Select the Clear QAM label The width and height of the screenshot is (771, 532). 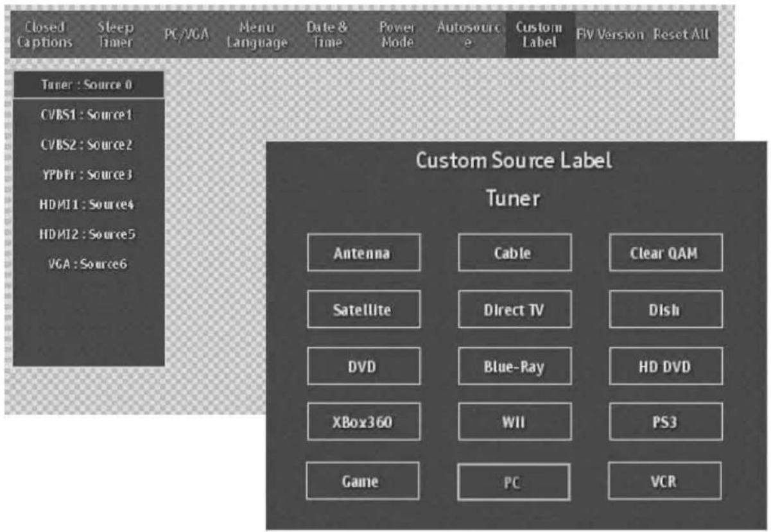click(666, 252)
